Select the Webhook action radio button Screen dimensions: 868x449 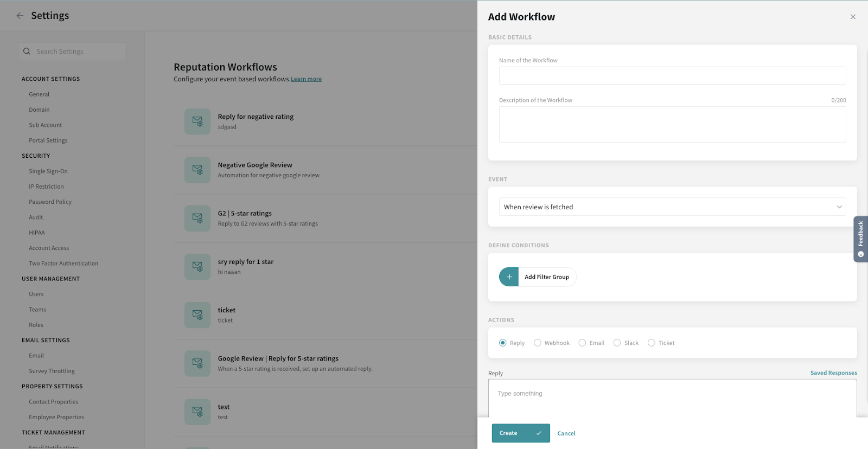[x=538, y=343]
